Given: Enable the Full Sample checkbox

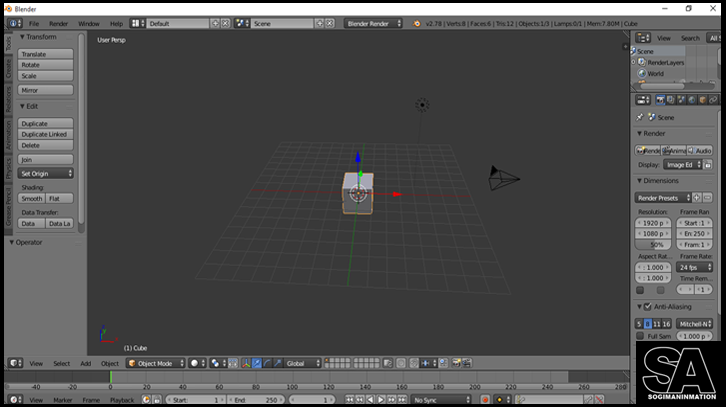Looking at the screenshot, I should tap(640, 336).
